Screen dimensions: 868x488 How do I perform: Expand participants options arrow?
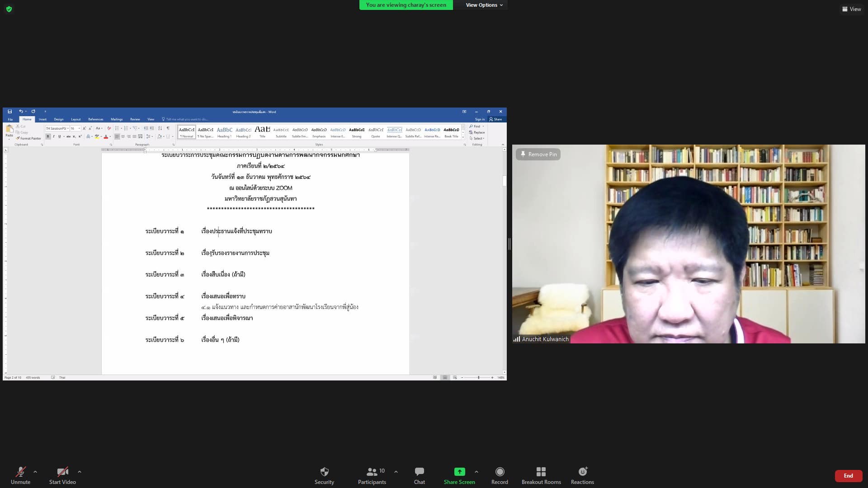pyautogui.click(x=396, y=472)
